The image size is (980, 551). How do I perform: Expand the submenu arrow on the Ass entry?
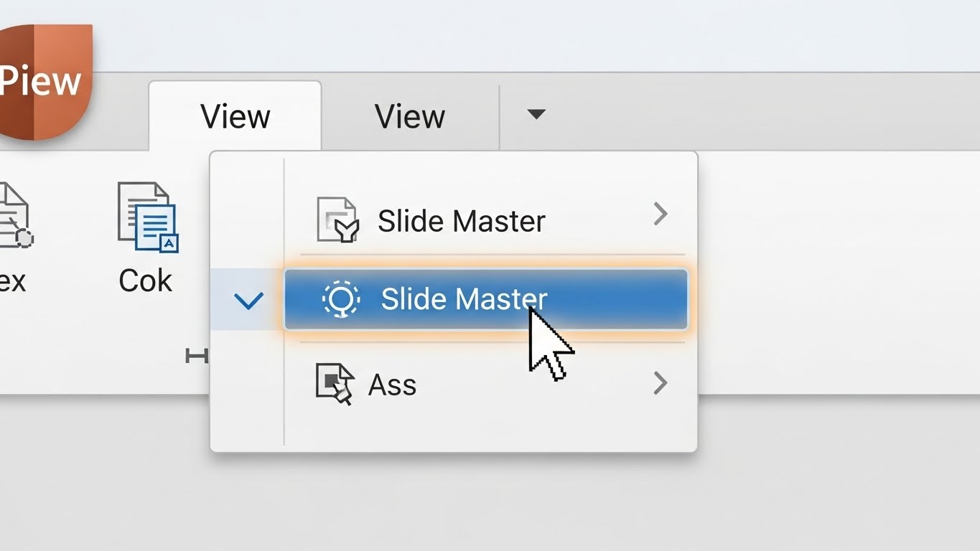pyautogui.click(x=661, y=384)
